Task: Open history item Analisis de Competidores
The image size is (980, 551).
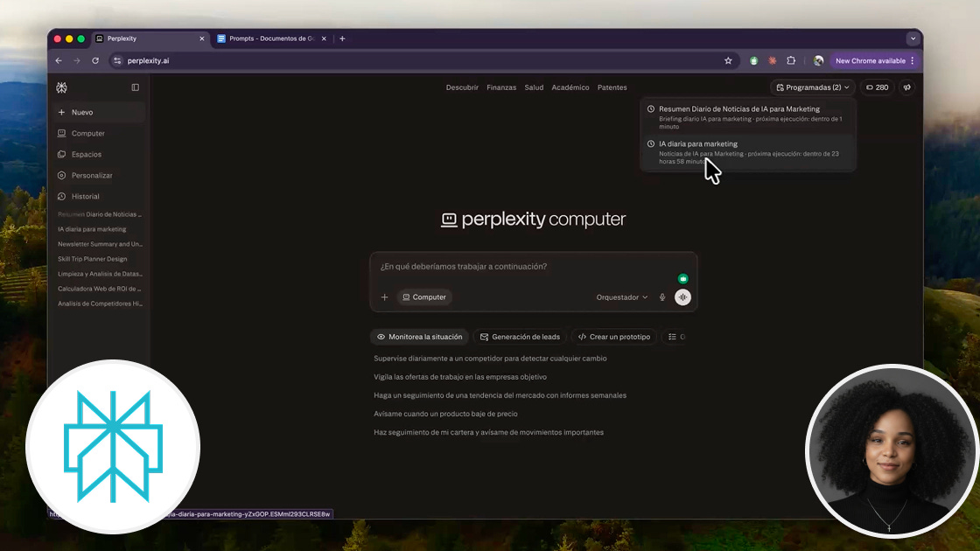Action: tap(100, 303)
